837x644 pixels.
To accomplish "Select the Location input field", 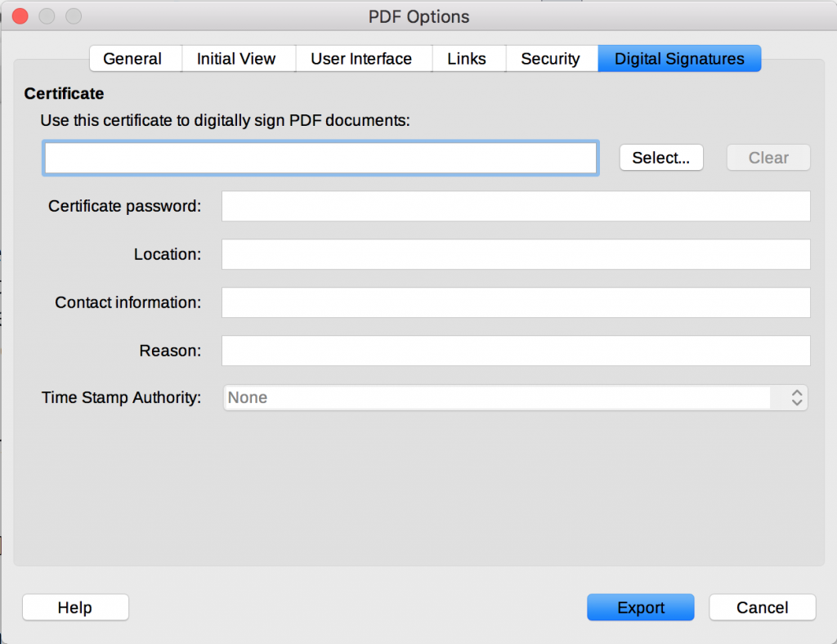I will [x=515, y=254].
